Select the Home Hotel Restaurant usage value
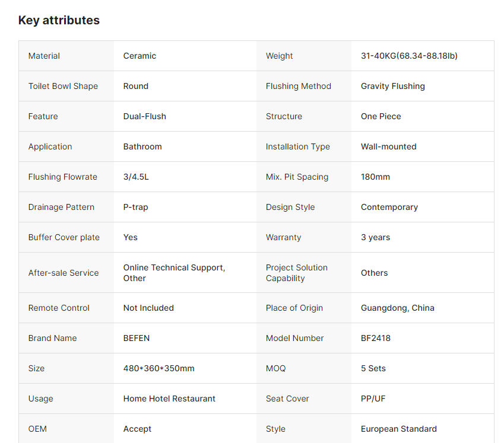Image resolution: width=504 pixels, height=443 pixels. click(169, 399)
